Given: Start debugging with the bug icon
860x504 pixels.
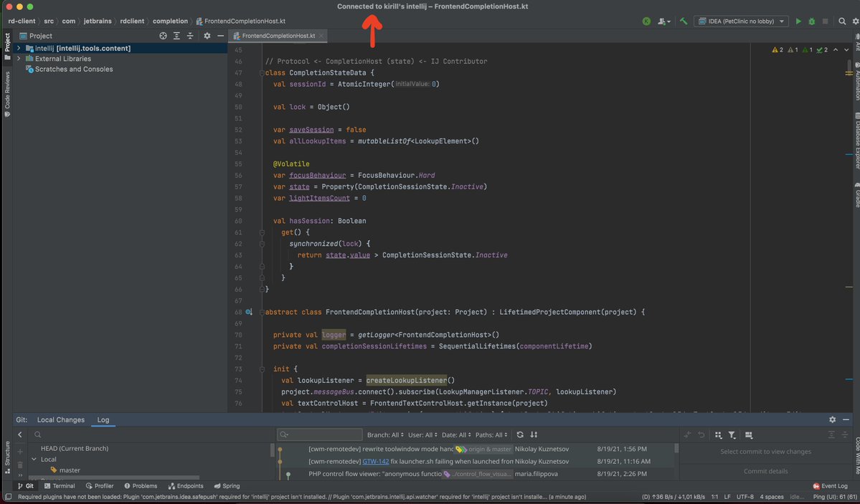Looking at the screenshot, I should 811,22.
